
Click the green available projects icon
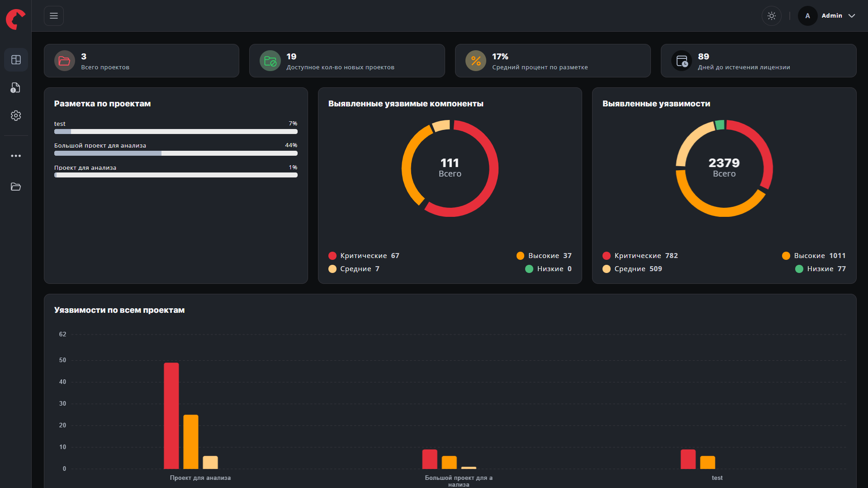pyautogui.click(x=270, y=61)
